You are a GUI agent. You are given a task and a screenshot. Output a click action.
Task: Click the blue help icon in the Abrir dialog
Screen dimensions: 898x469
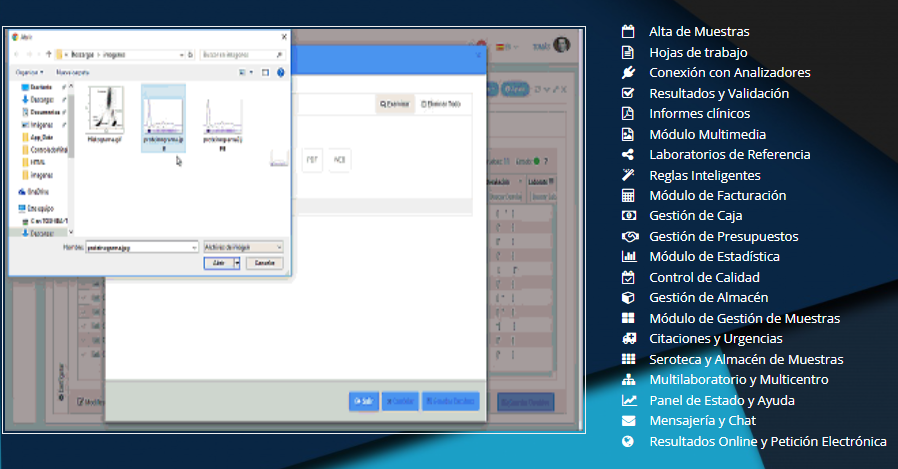[281, 73]
